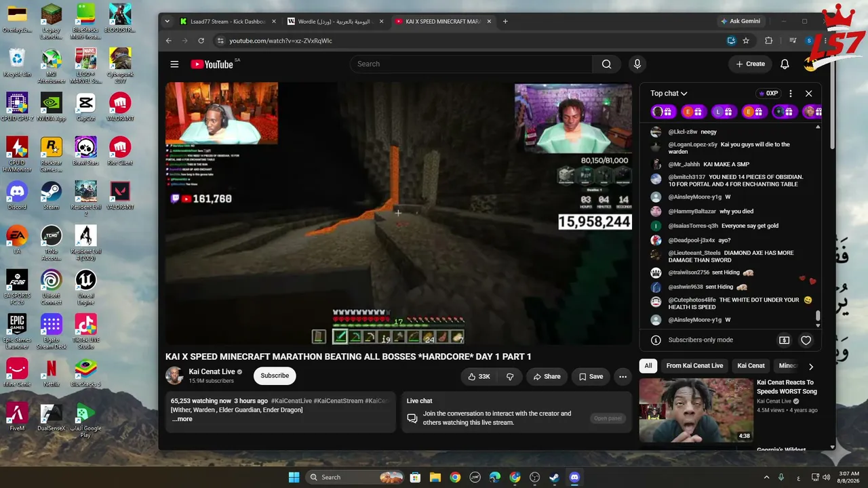Open the more actions menu under the video
868x488 pixels.
[623, 377]
